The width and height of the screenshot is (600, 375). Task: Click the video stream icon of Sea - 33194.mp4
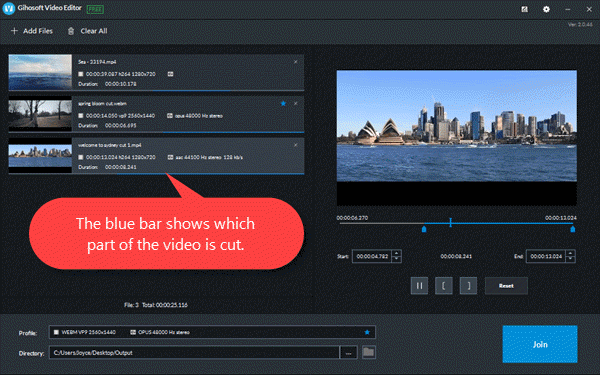tap(81, 74)
